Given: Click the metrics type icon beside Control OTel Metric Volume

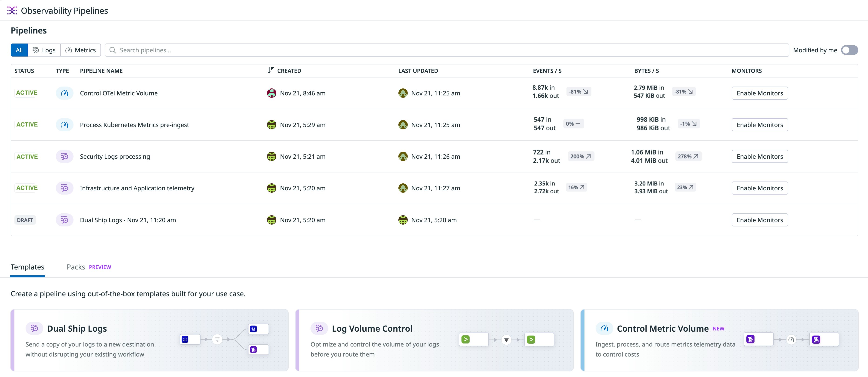Looking at the screenshot, I should coord(64,93).
